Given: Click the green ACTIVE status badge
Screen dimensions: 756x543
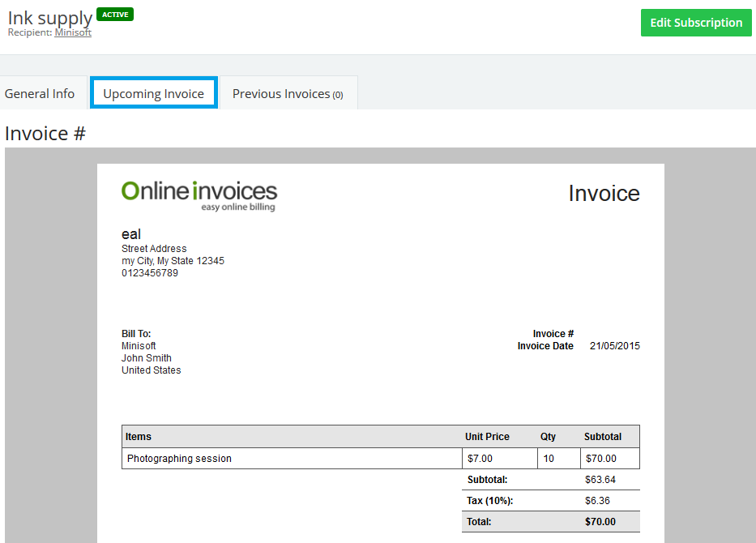Looking at the screenshot, I should click(115, 15).
